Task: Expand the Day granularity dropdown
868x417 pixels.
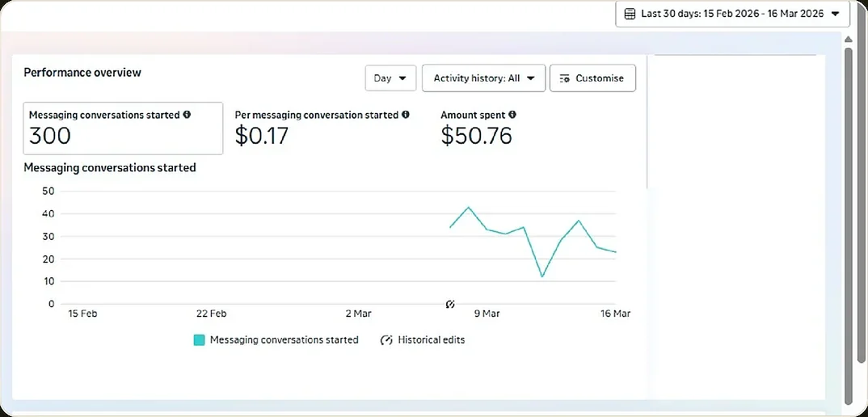Action: (390, 78)
